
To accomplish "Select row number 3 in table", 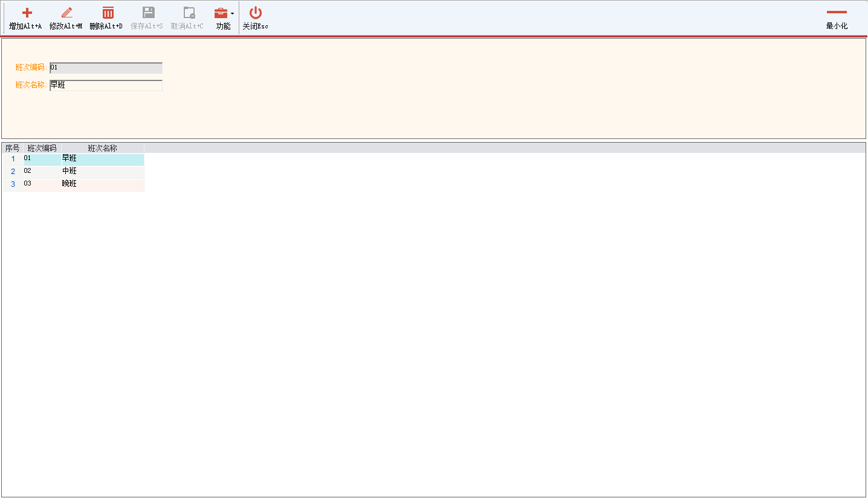I will click(x=13, y=184).
